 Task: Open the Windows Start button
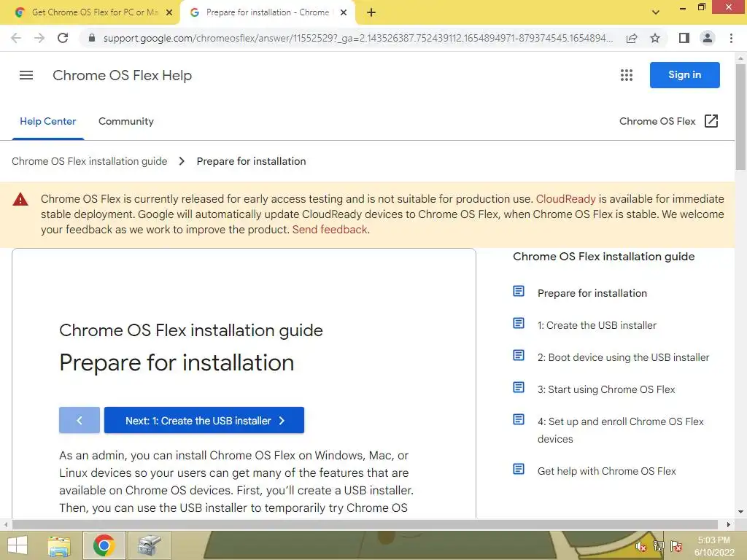pos(18,545)
